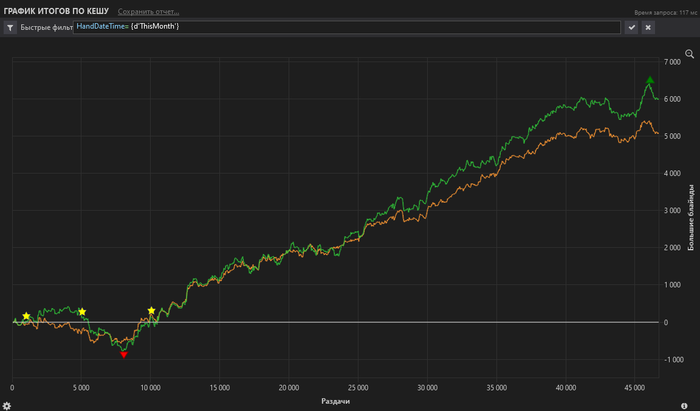
Task: Click the 15 000 x-axis tick label
Action: pyautogui.click(x=220, y=388)
